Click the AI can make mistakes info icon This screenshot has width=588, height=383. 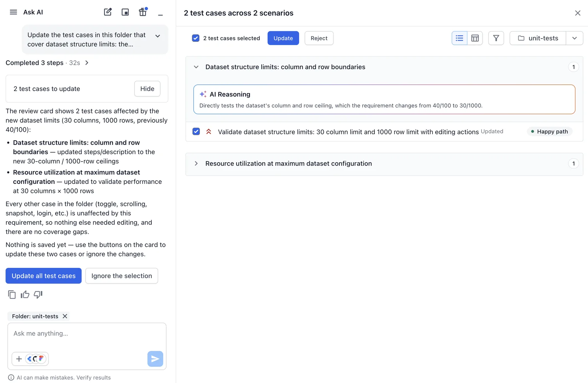point(11,377)
